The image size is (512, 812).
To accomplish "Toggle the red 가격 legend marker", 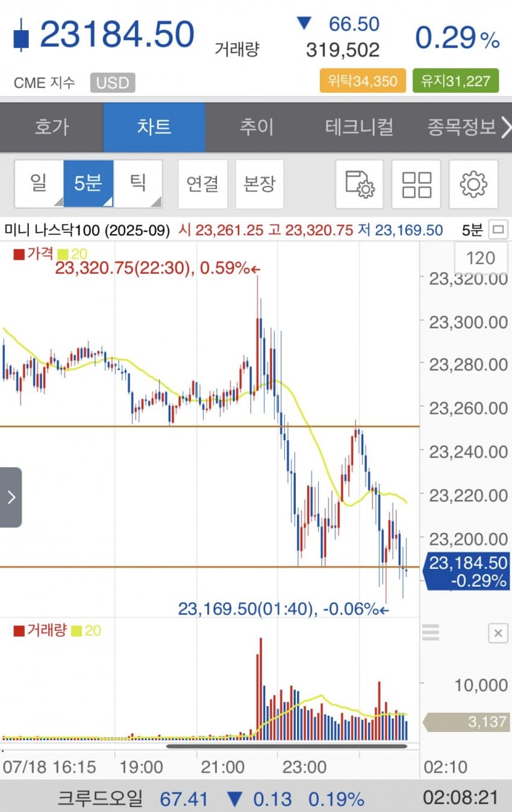I will [x=19, y=254].
